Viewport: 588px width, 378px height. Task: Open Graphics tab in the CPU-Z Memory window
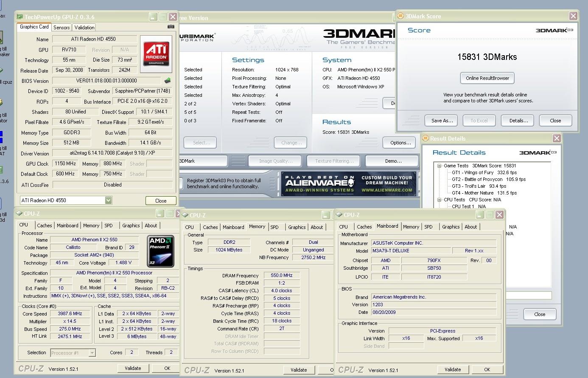297,227
